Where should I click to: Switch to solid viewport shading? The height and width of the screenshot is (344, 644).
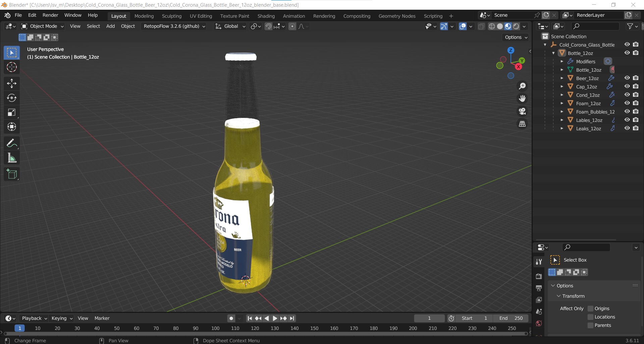[500, 26]
